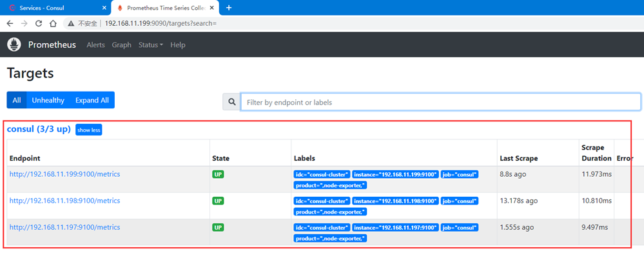The height and width of the screenshot is (271, 644).
Task: Open the Alerts navigation item
Action: (x=95, y=45)
